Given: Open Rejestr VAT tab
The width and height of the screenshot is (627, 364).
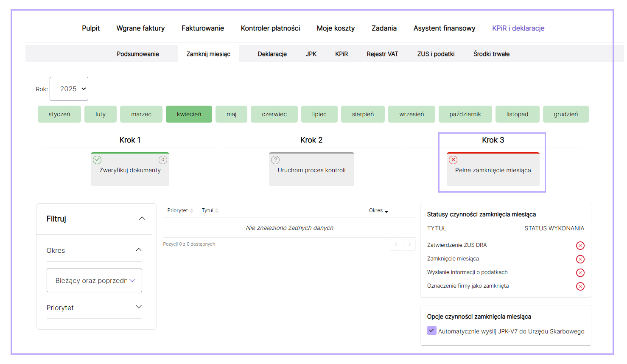Looking at the screenshot, I should 382,54.
